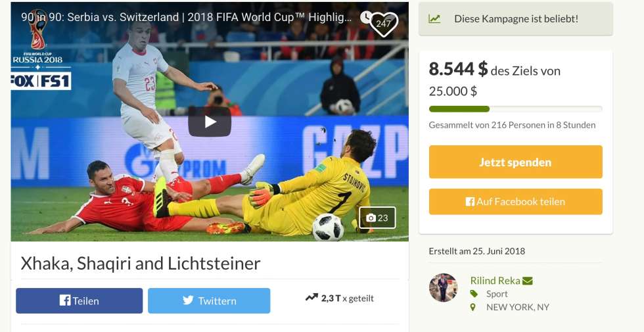Click the location pin icon near NEW YORK
Image resolution: width=644 pixels, height=332 pixels.
(x=473, y=307)
